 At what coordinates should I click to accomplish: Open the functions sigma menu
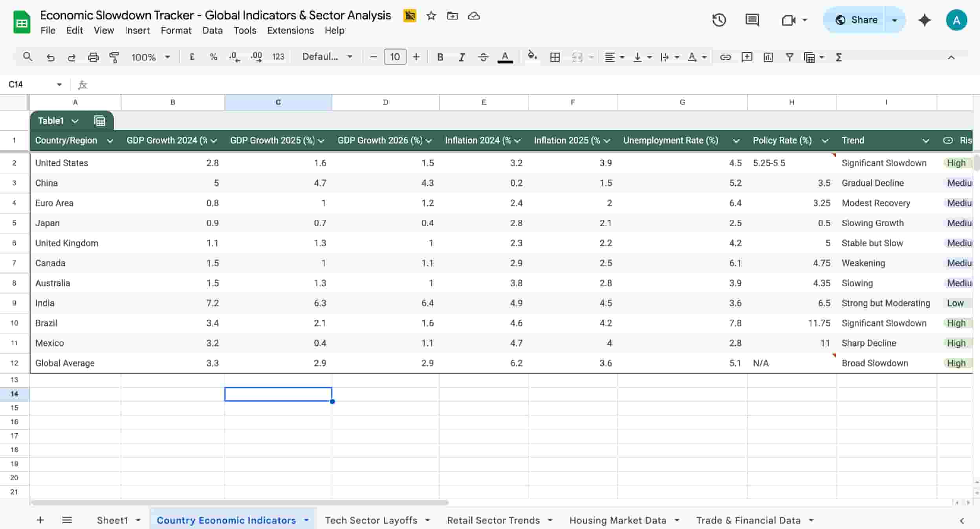pos(839,57)
